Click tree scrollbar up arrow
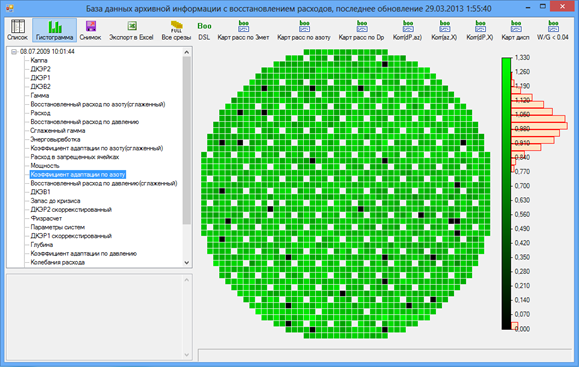 tap(186, 52)
